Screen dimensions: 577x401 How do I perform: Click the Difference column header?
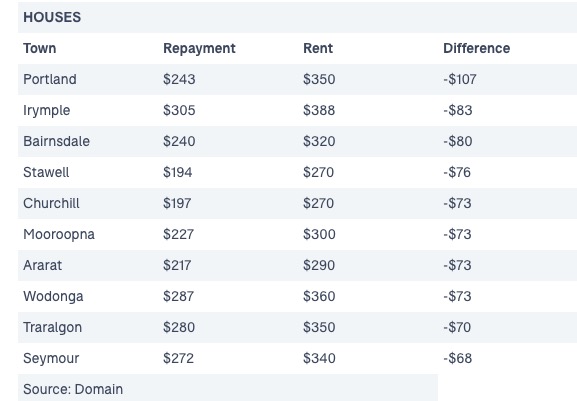pos(477,48)
